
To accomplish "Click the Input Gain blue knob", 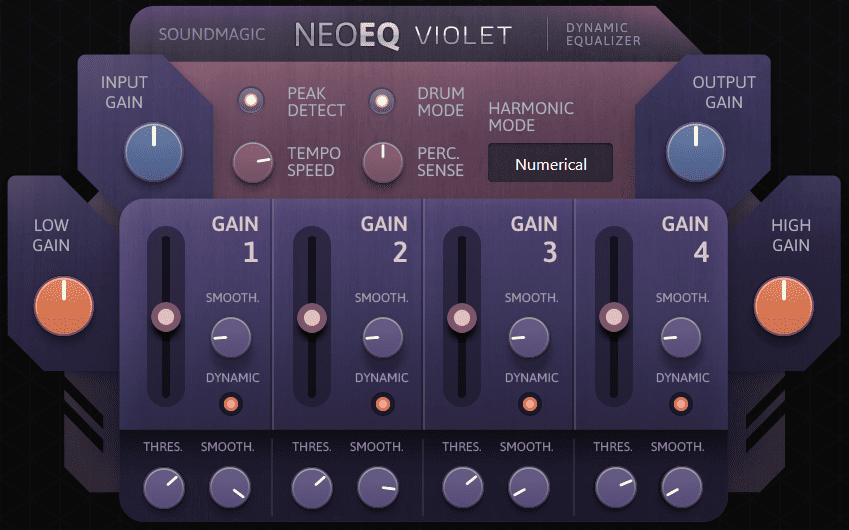I will pos(154,152).
